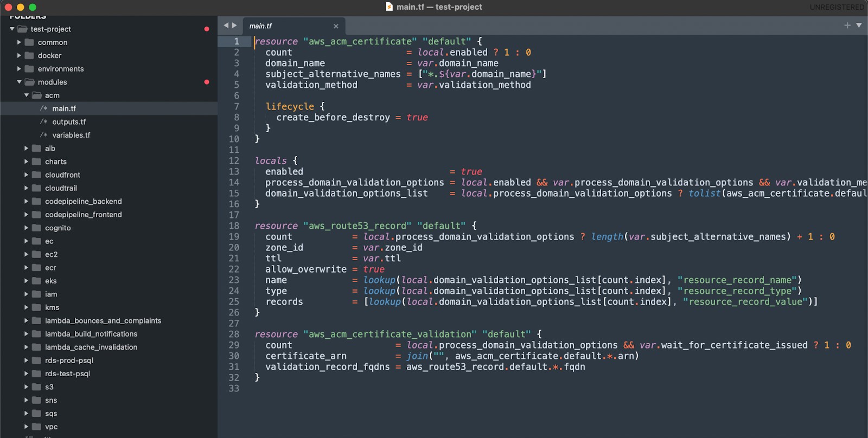Expand the charts folder
The width and height of the screenshot is (868, 438).
click(x=26, y=161)
